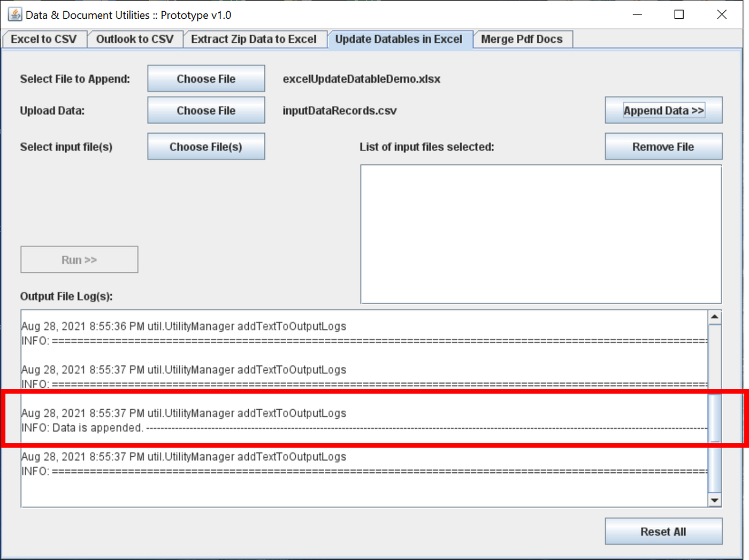The image size is (749, 560).
Task: Click the excelUpdateDatableDemo.xlsx filename label
Action: click(362, 79)
